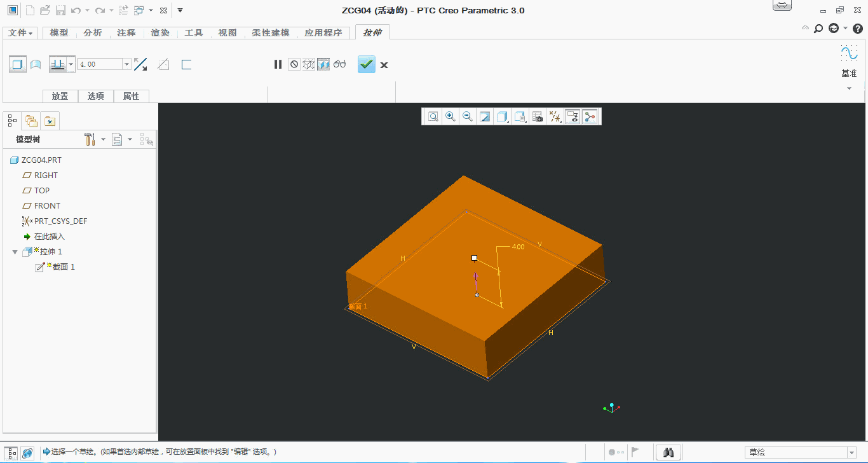
Task: Open depth value combo dropdown arrow
Action: pyautogui.click(x=126, y=64)
